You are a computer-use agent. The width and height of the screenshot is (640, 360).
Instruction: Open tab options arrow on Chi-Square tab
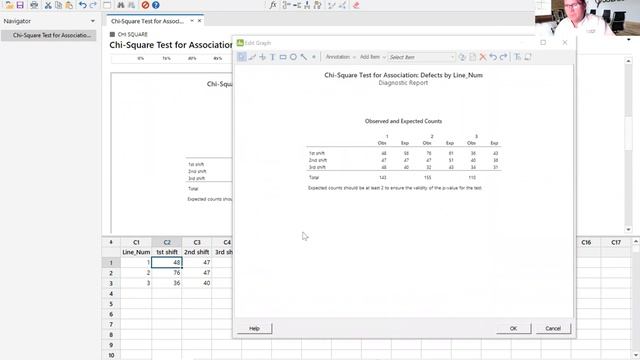192,21
